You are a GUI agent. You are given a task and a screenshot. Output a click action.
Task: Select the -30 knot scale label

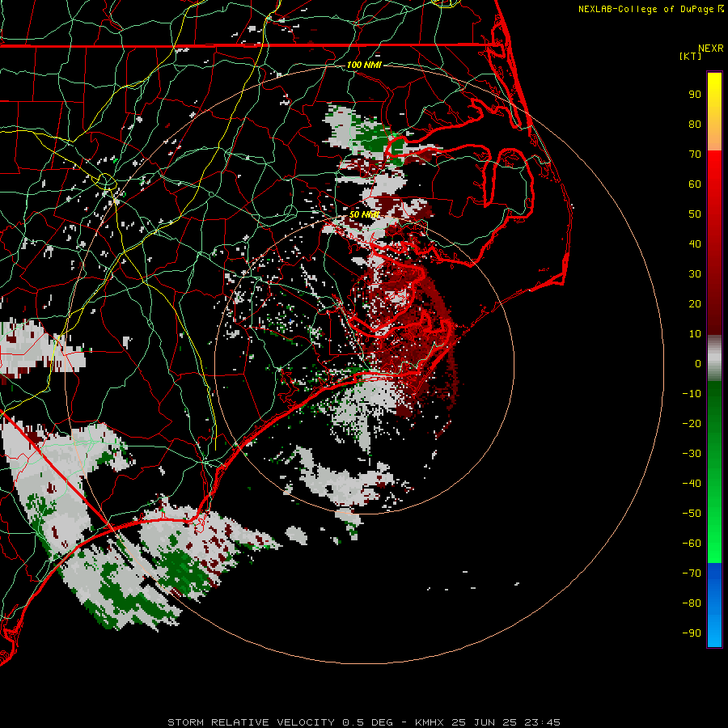pos(692,454)
